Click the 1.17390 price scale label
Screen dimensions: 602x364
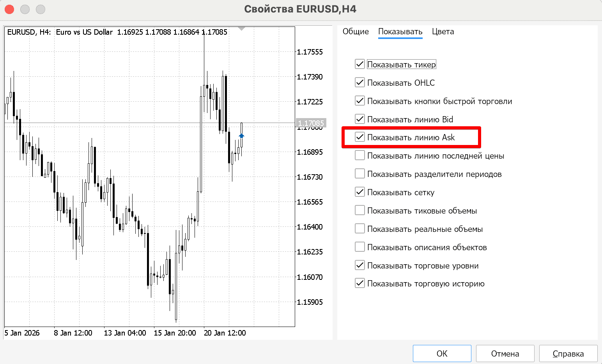[310, 77]
